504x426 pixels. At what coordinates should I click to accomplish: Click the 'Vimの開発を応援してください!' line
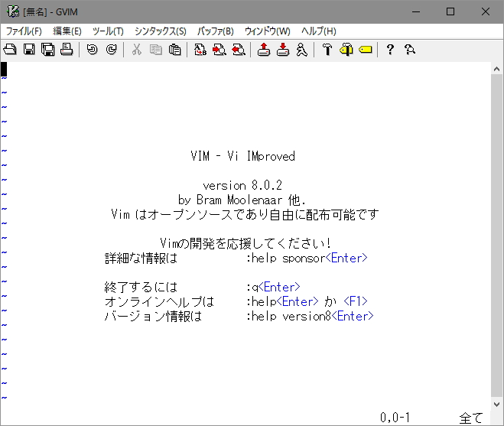tap(245, 243)
